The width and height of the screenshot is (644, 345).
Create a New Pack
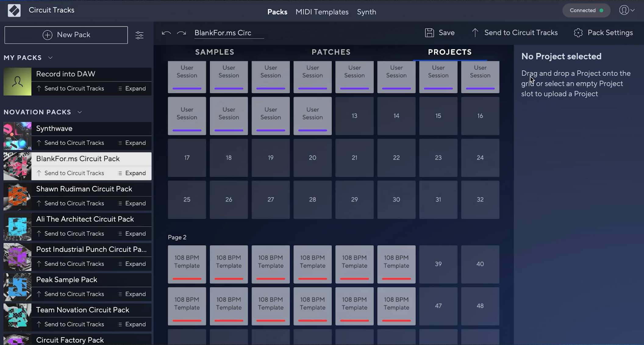tap(66, 35)
